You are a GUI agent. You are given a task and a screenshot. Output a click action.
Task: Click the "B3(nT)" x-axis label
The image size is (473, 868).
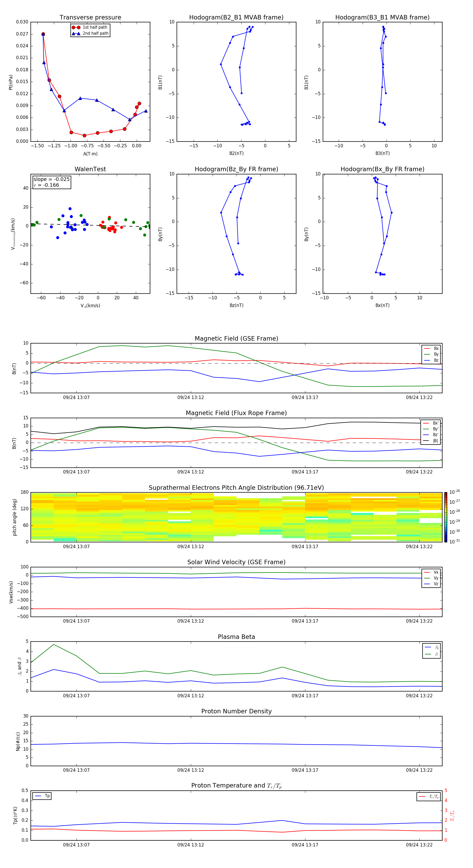coord(382,153)
